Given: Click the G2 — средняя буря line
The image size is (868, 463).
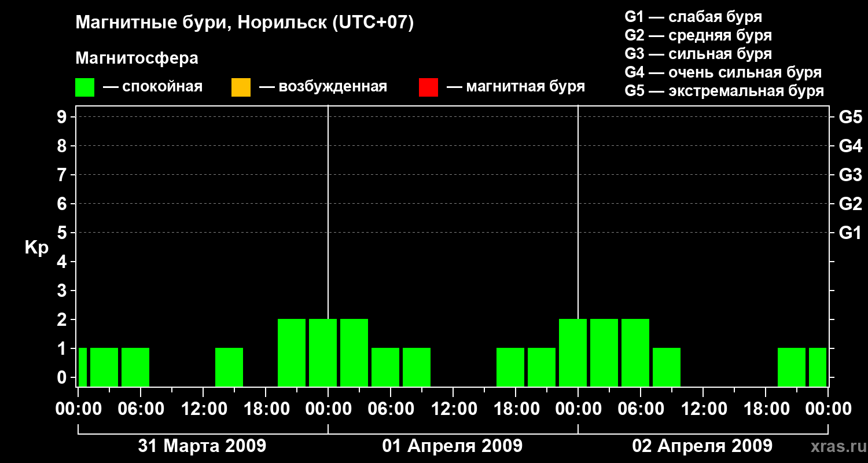Looking at the screenshot, I should click(x=698, y=35).
